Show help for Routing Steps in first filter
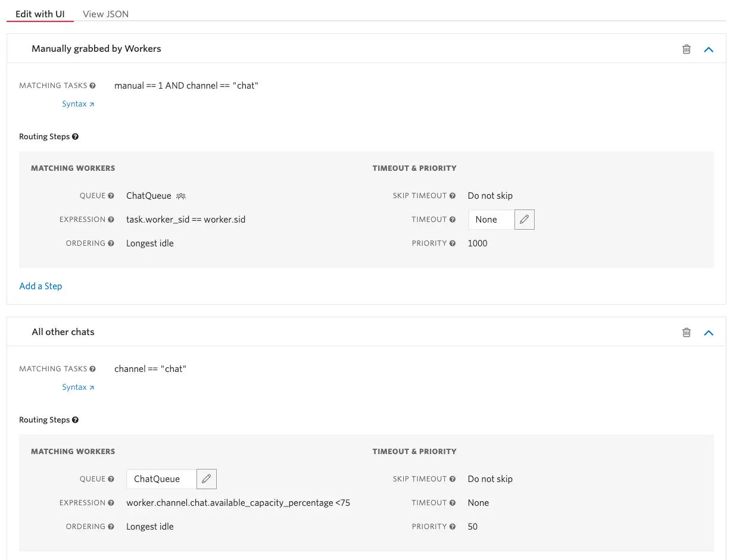This screenshot has width=733, height=560. tap(75, 137)
